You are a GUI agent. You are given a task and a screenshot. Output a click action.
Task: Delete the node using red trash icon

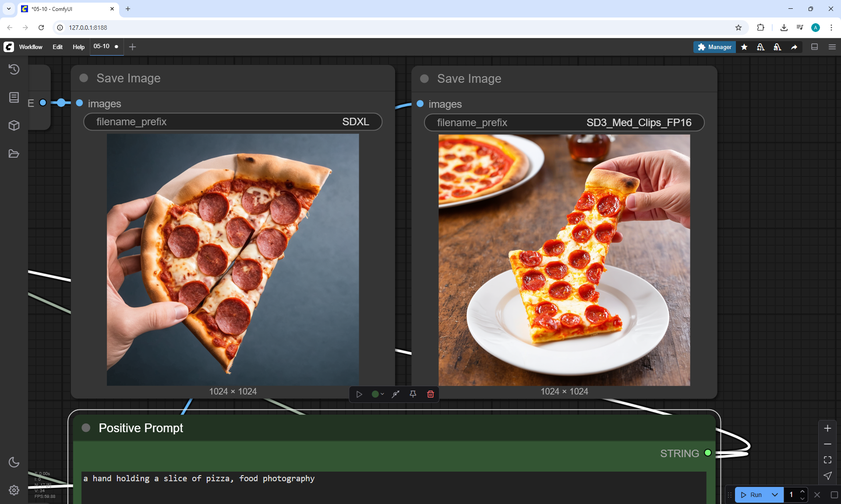tap(430, 394)
